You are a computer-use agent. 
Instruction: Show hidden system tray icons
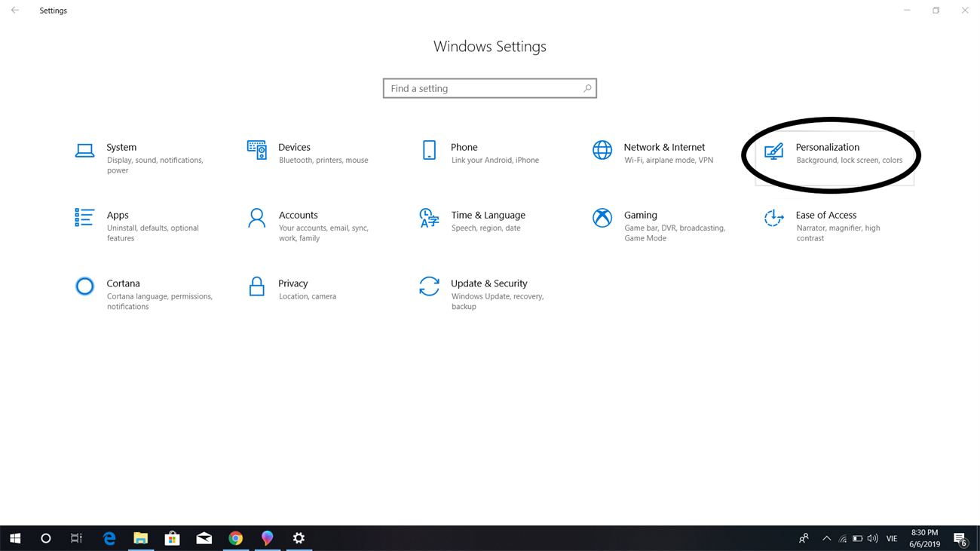point(826,538)
